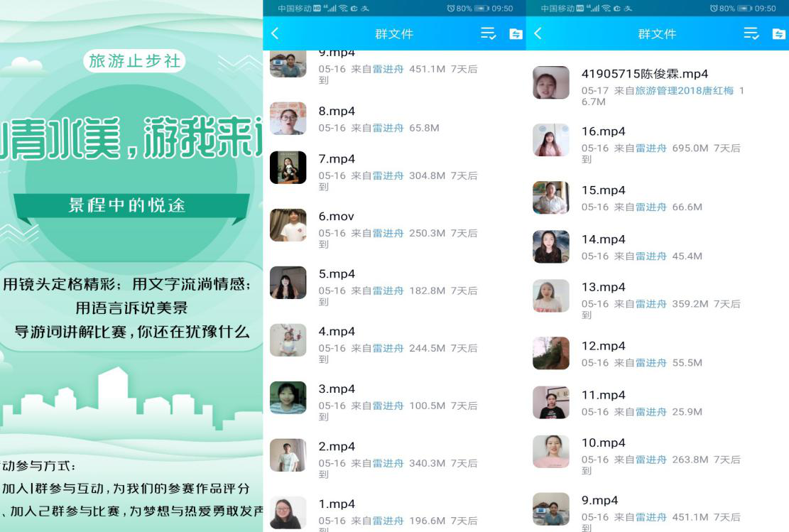Open the 12.mp4 video thumbnail
The width and height of the screenshot is (789, 532).
coord(551,353)
